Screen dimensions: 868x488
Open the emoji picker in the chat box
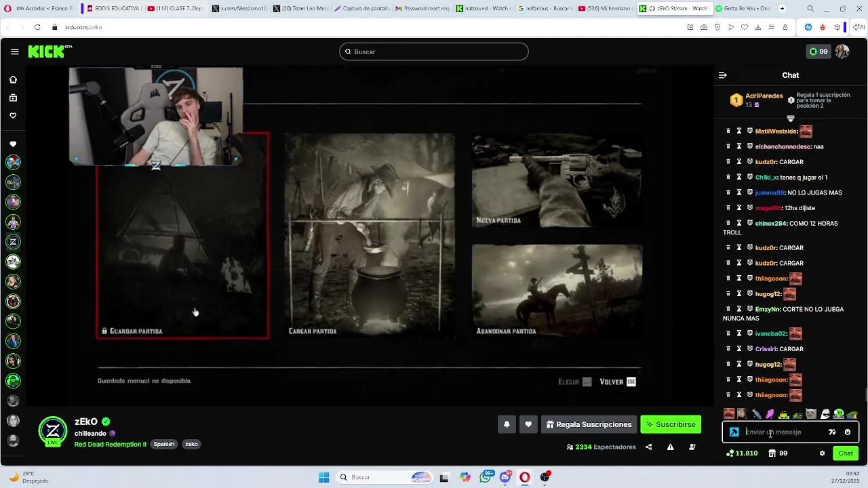848,432
